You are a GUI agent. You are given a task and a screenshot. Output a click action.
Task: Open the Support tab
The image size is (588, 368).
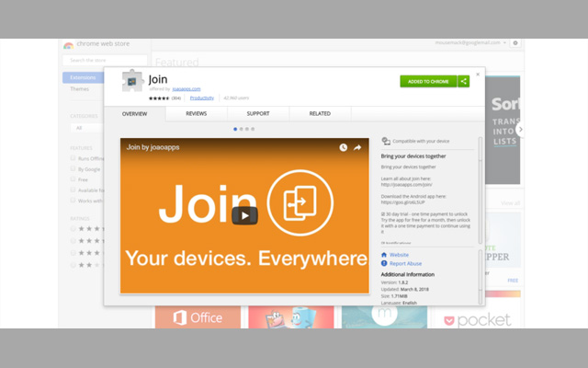point(258,113)
